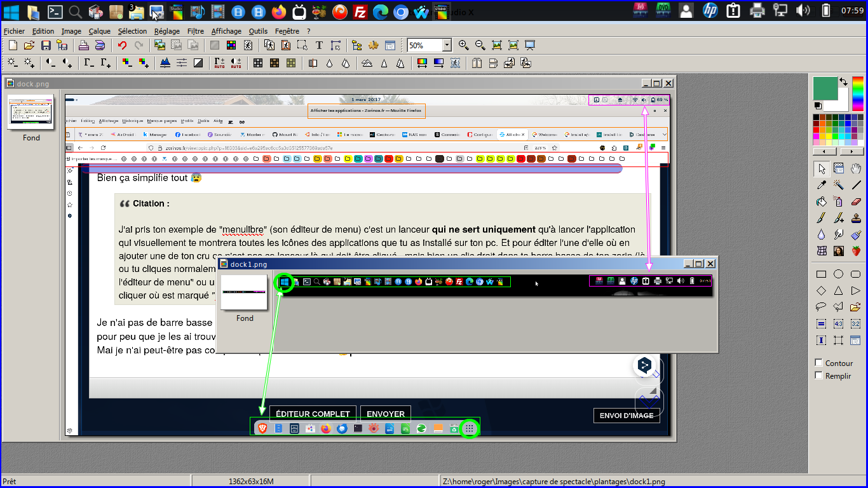Click the green foreground color swatch
This screenshot has width=868, height=488.
pyautogui.click(x=825, y=88)
